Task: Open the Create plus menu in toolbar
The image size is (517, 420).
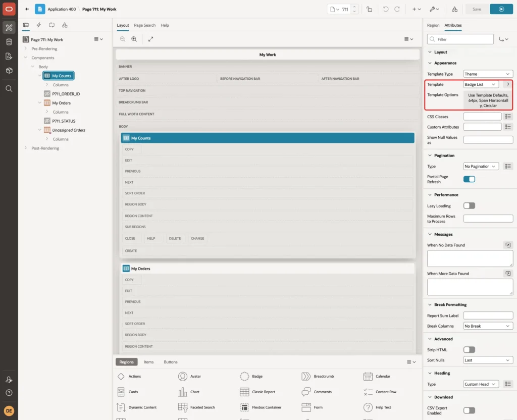Action: (x=417, y=9)
